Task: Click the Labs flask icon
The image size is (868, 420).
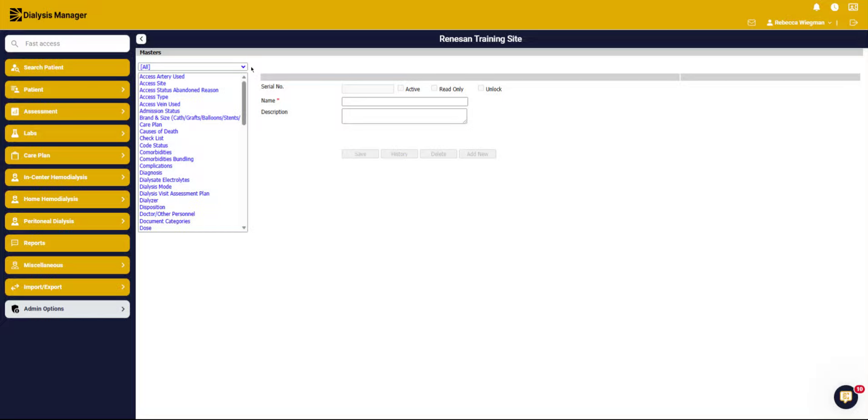Action: [x=15, y=133]
